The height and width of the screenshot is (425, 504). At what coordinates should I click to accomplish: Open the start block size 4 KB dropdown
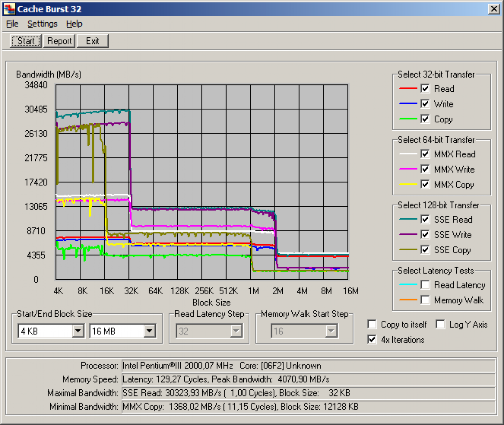pos(78,331)
